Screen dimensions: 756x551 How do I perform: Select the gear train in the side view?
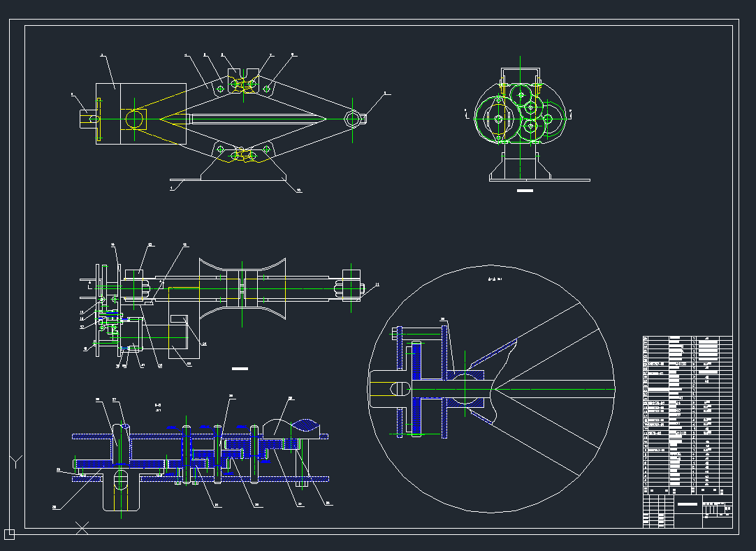tap(521, 115)
